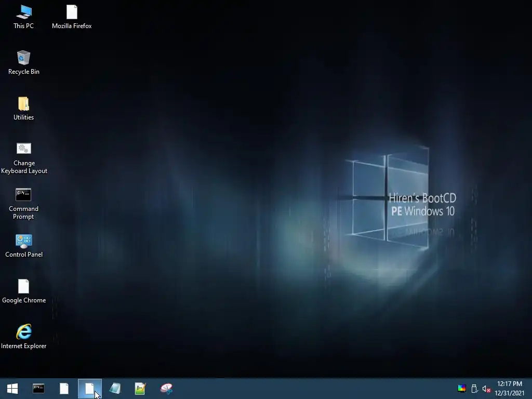
Task: Open the Mozilla Firefox desktop shortcut
Action: point(72,17)
